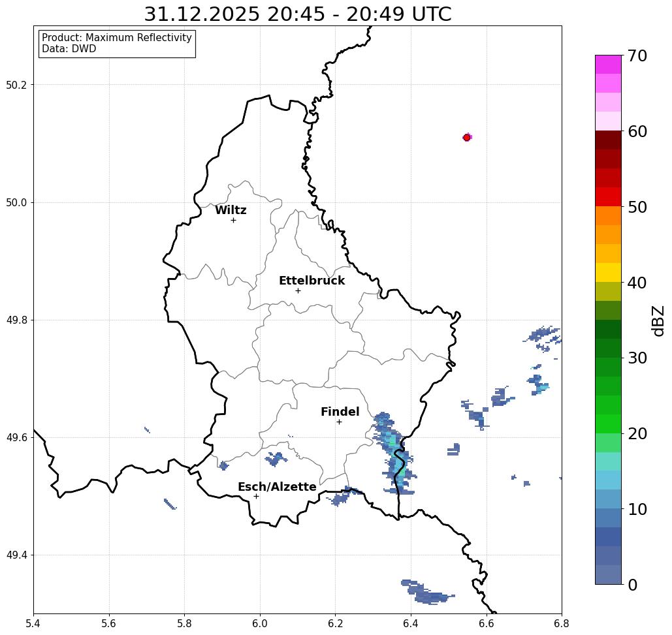Viewport: 672px width, 635px height.
Task: Click the 50 tick on the colorbar
Action: (637, 208)
